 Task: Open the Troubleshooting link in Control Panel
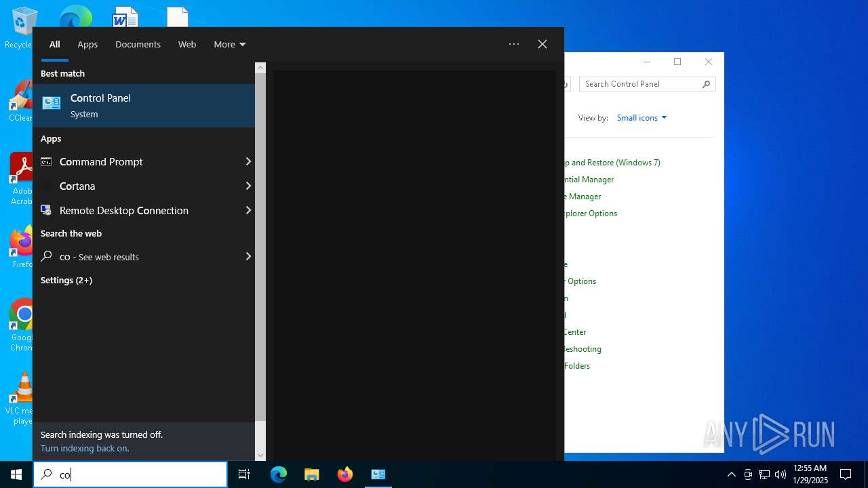point(583,349)
